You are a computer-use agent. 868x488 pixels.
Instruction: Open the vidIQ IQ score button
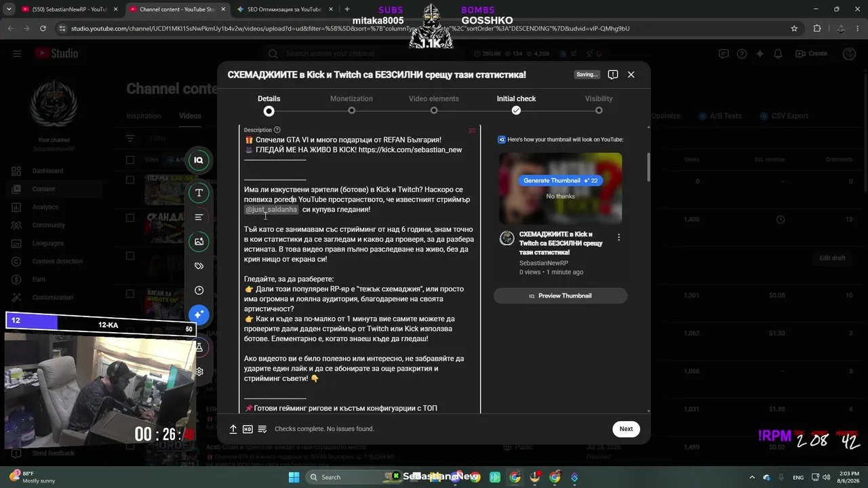[199, 160]
